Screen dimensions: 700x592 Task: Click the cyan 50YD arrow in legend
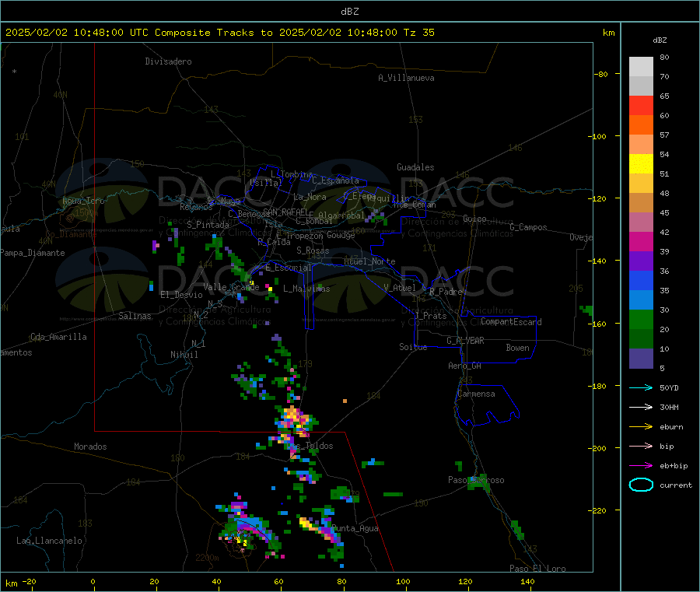[x=641, y=387]
